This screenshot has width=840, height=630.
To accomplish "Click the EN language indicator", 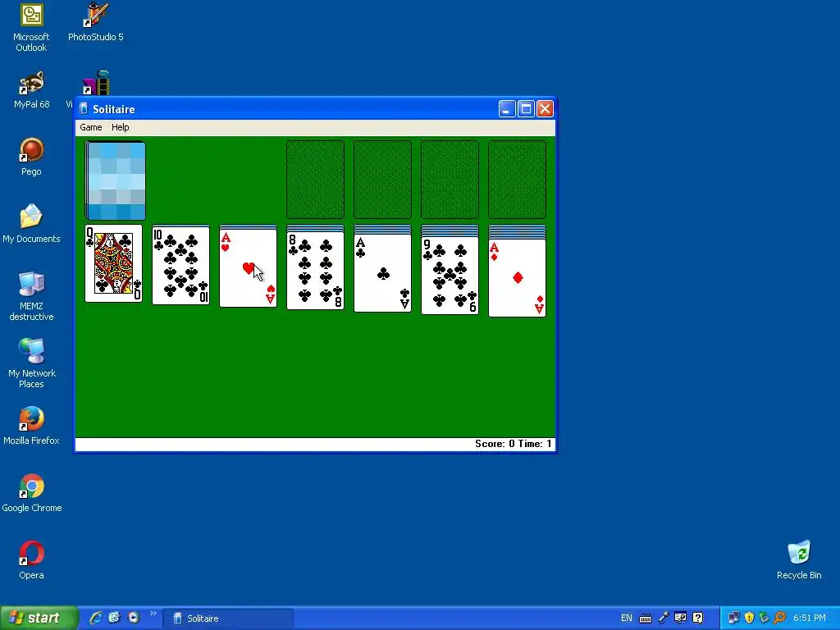I will pos(626,619).
